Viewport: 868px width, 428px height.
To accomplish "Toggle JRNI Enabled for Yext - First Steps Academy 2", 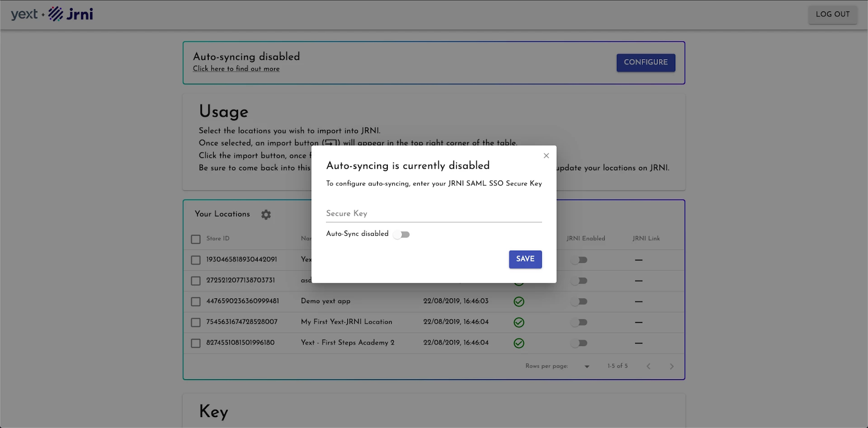I will coord(579,343).
